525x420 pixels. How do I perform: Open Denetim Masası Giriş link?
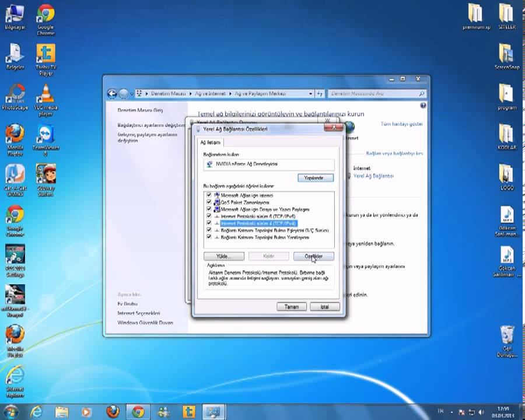[140, 110]
